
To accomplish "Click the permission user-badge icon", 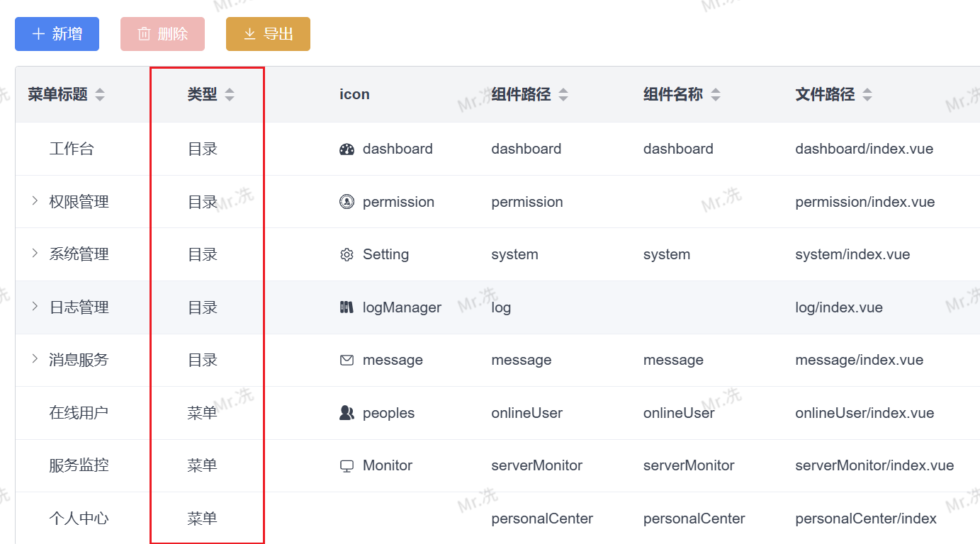I will [347, 202].
